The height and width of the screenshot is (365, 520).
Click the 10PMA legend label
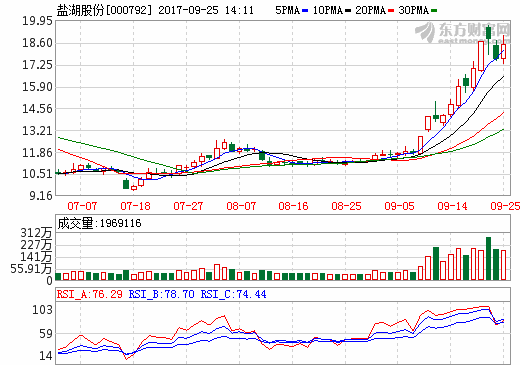pos(328,10)
